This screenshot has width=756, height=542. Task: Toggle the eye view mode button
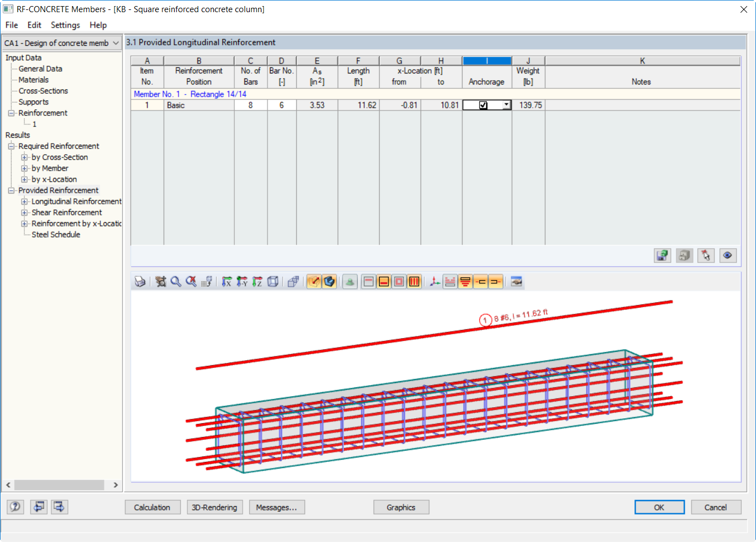coord(728,255)
